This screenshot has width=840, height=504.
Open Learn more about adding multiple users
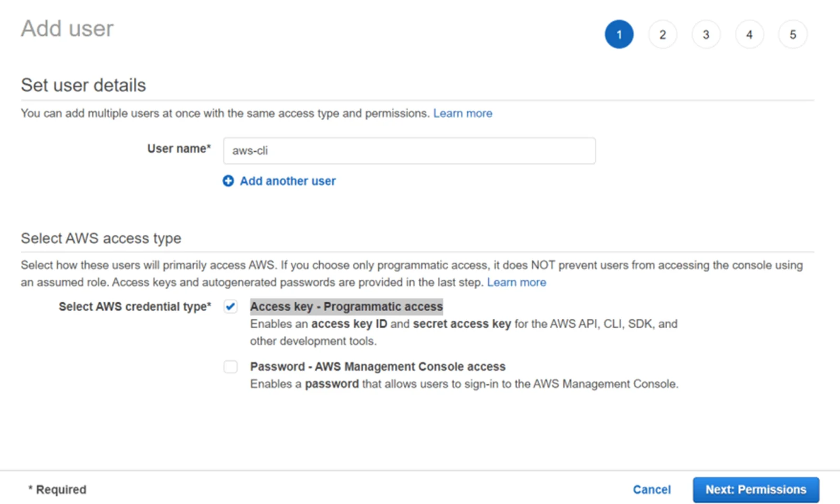(463, 113)
